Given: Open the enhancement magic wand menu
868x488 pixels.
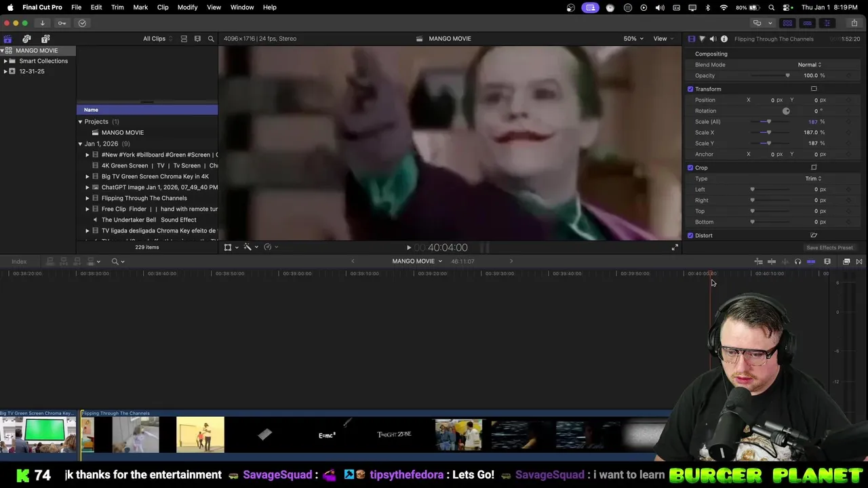Looking at the screenshot, I should click(250, 247).
